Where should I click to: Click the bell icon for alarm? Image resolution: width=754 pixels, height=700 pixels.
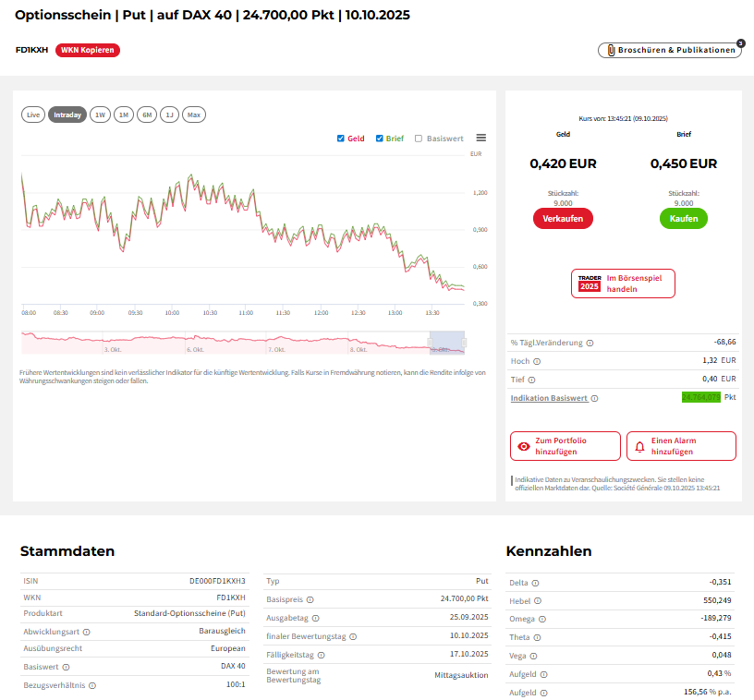coord(639,446)
